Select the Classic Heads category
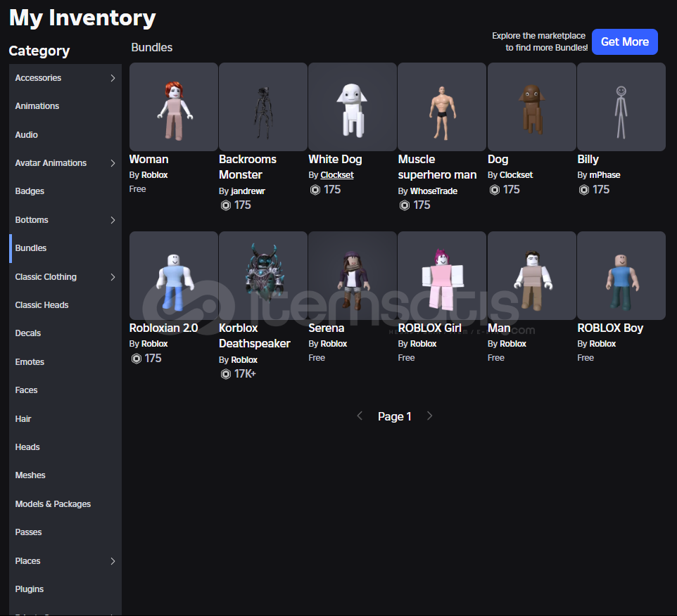677x616 pixels. click(x=65, y=305)
